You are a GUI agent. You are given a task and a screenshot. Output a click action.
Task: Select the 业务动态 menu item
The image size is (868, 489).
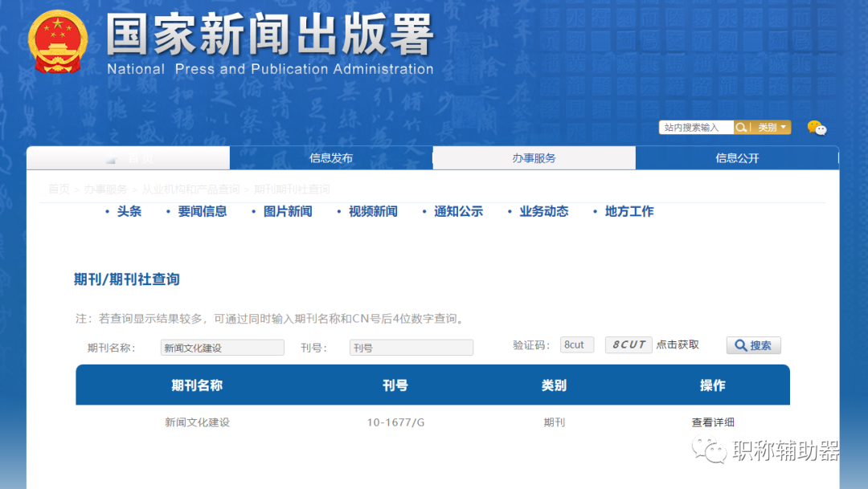tap(543, 211)
